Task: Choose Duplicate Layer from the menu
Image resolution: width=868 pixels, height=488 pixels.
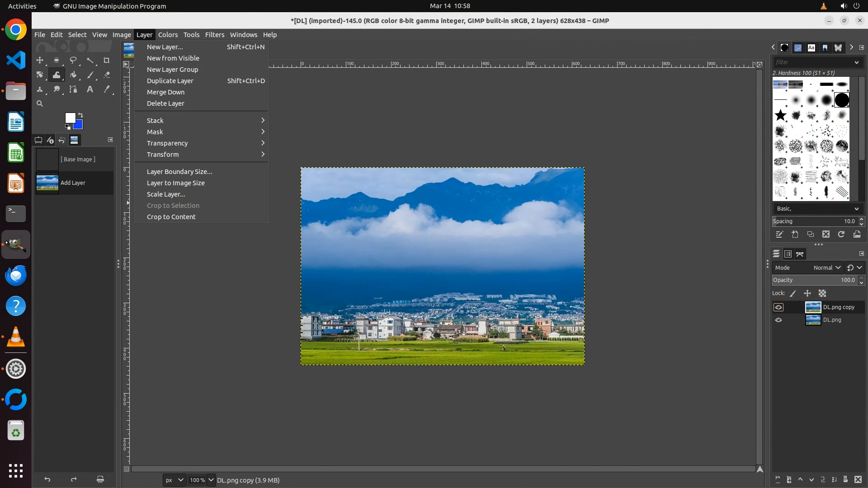Action: click(170, 81)
